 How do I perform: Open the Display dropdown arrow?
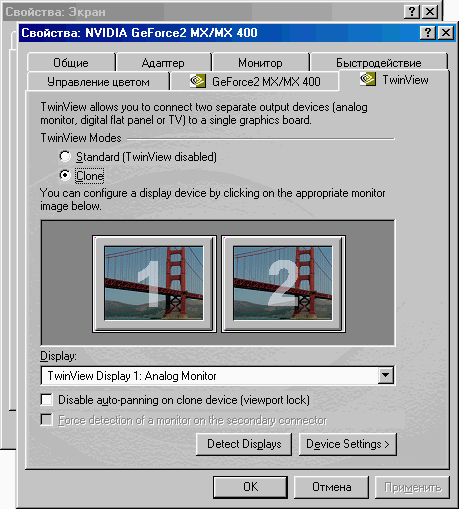point(385,375)
